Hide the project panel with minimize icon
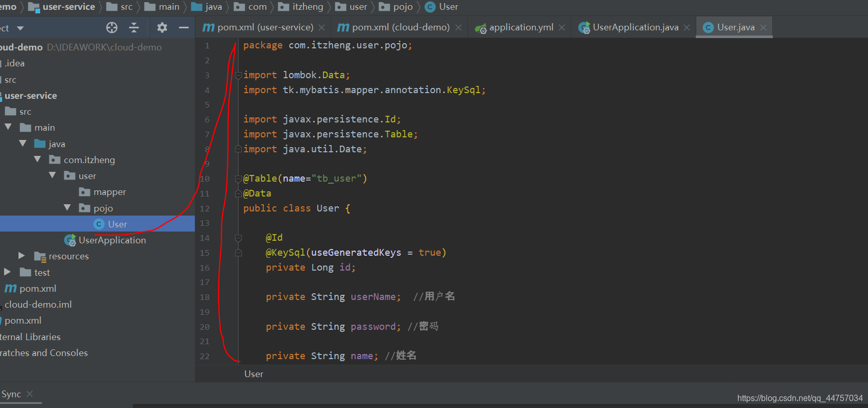 coord(184,28)
